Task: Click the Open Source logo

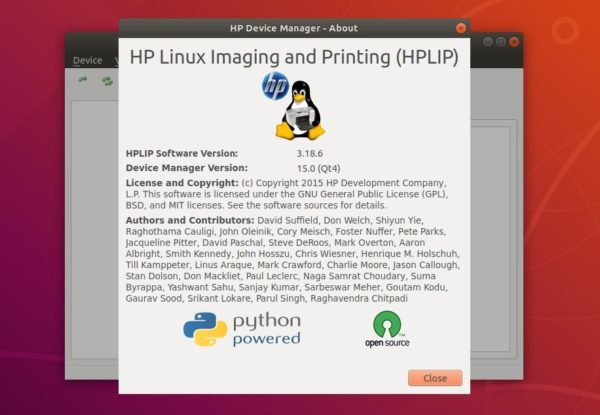Action: pyautogui.click(x=387, y=329)
